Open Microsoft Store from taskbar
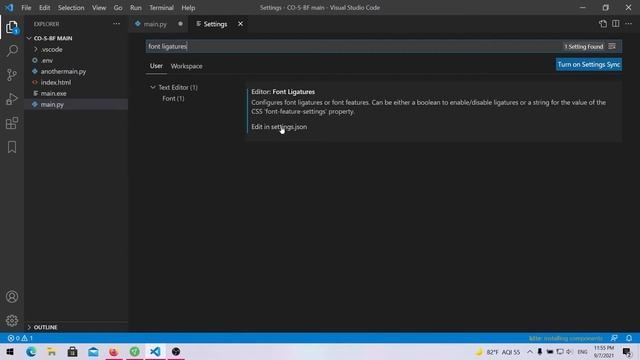The image size is (640, 360). click(x=72, y=351)
